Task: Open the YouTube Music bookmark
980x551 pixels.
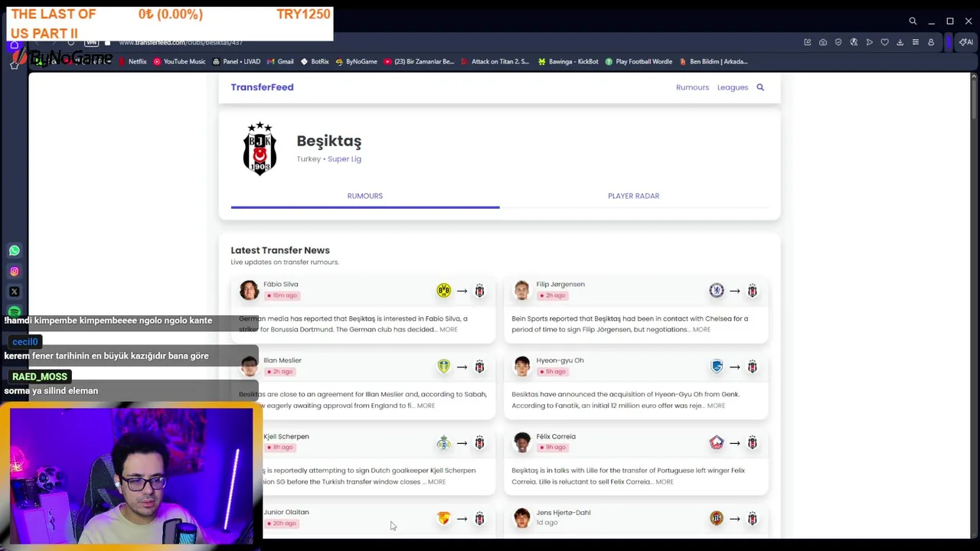Action: tap(179, 62)
